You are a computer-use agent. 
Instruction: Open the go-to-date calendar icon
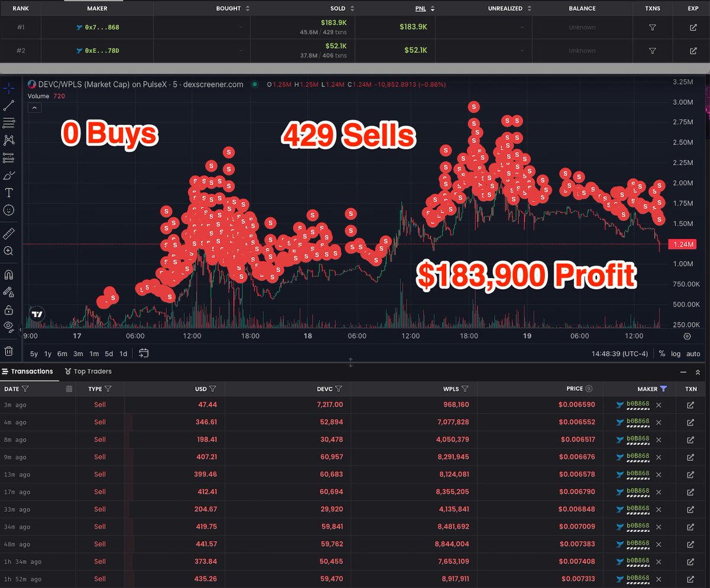pyautogui.click(x=144, y=354)
